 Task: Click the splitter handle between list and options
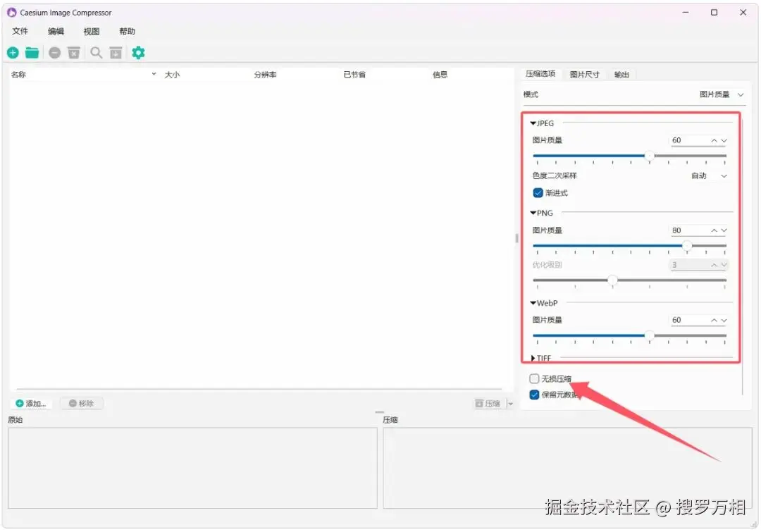(x=517, y=238)
